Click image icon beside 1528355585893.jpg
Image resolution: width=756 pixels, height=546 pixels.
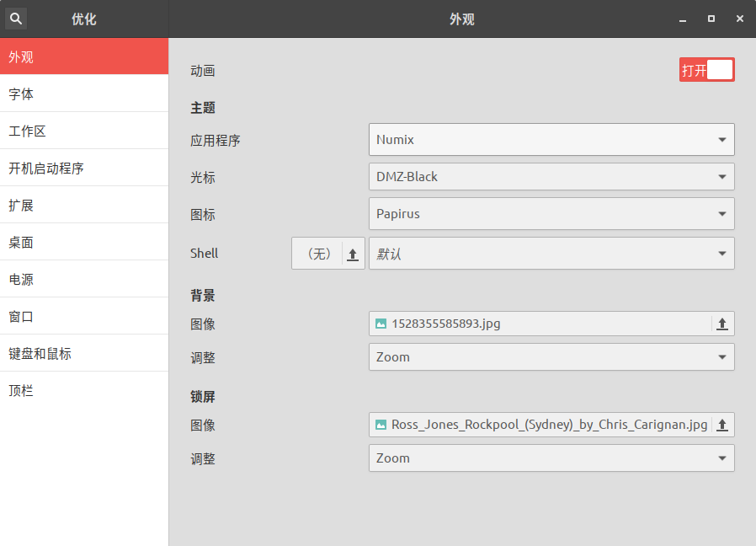[381, 324]
